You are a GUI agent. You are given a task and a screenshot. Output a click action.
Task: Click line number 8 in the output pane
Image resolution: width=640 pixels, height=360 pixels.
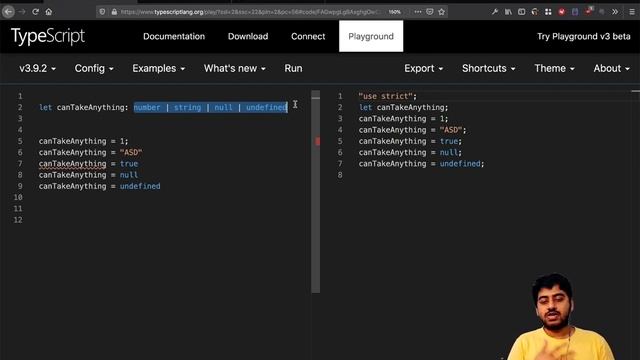tap(340, 175)
